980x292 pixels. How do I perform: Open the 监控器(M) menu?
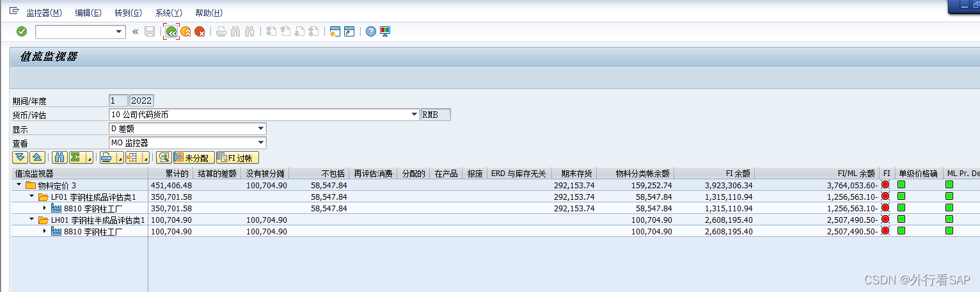coord(44,13)
